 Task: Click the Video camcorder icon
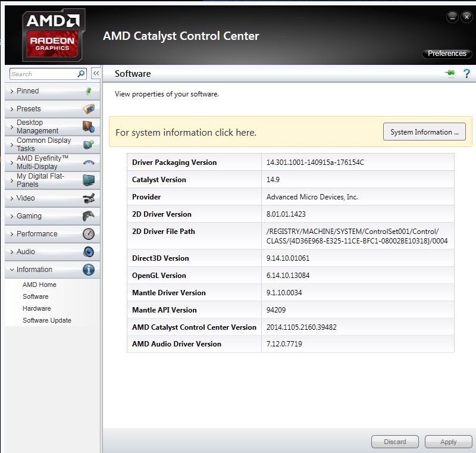pyautogui.click(x=89, y=198)
